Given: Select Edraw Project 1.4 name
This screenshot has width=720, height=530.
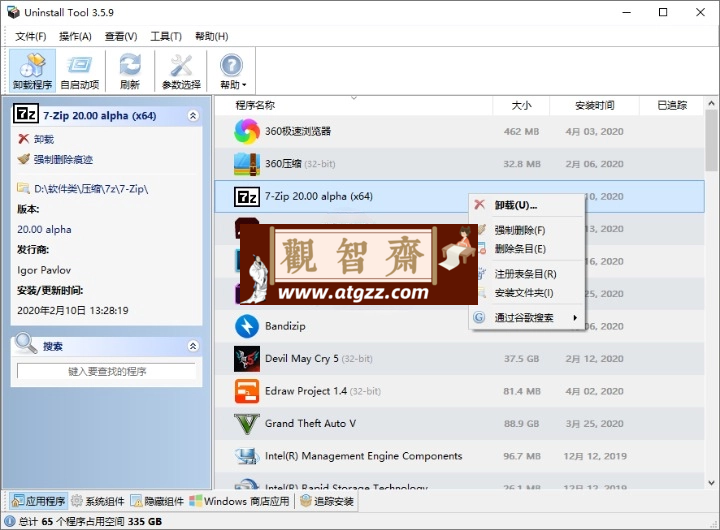Looking at the screenshot, I should (x=306, y=391).
